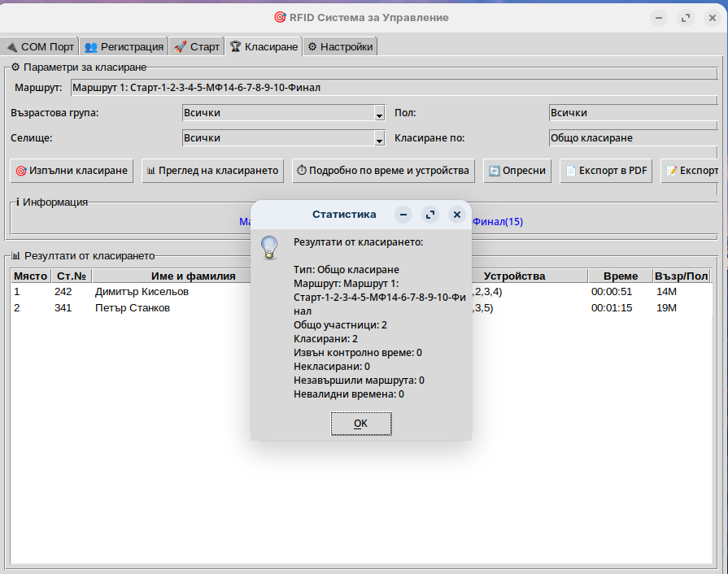The height and width of the screenshot is (574, 728).
Task: Open the Настройки tab
Action: (x=340, y=47)
